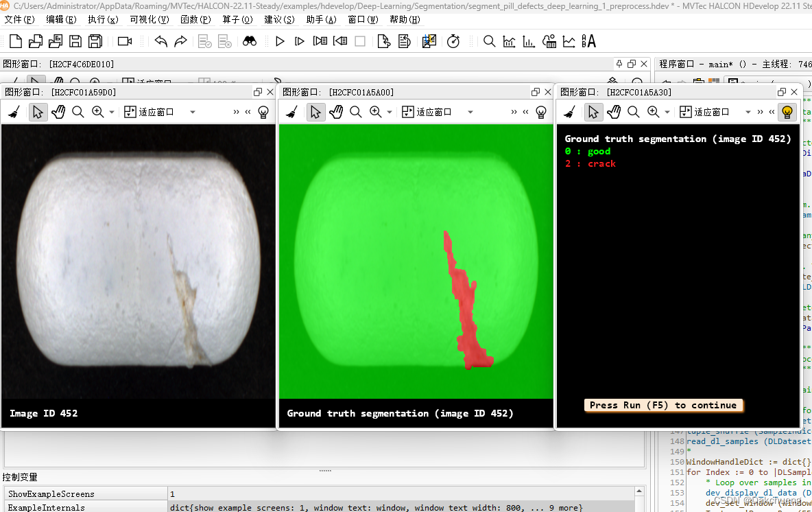This screenshot has width=812, height=512.
Task: Open zoom-in dropdown arrow in middle window
Action: [x=390, y=112]
